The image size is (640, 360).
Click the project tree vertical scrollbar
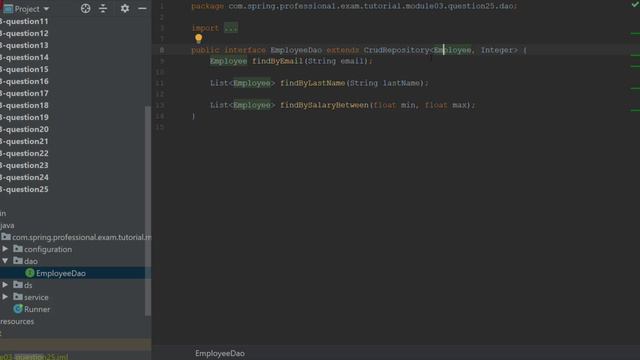(x=148, y=210)
